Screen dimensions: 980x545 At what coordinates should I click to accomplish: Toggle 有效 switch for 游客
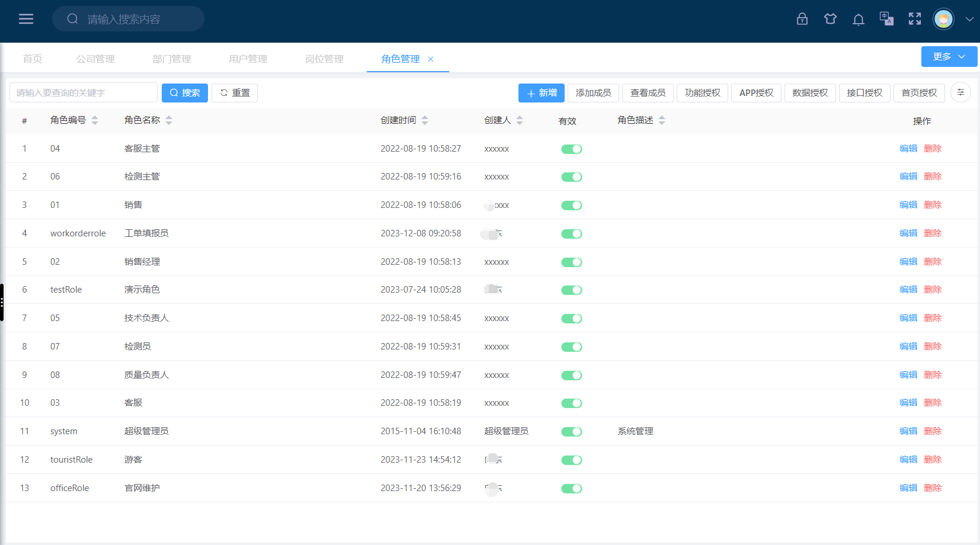coord(572,460)
